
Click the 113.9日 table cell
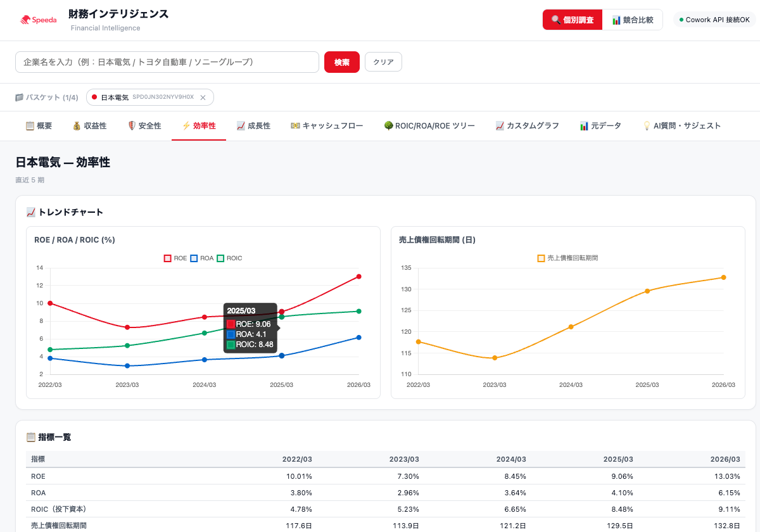(x=405, y=526)
